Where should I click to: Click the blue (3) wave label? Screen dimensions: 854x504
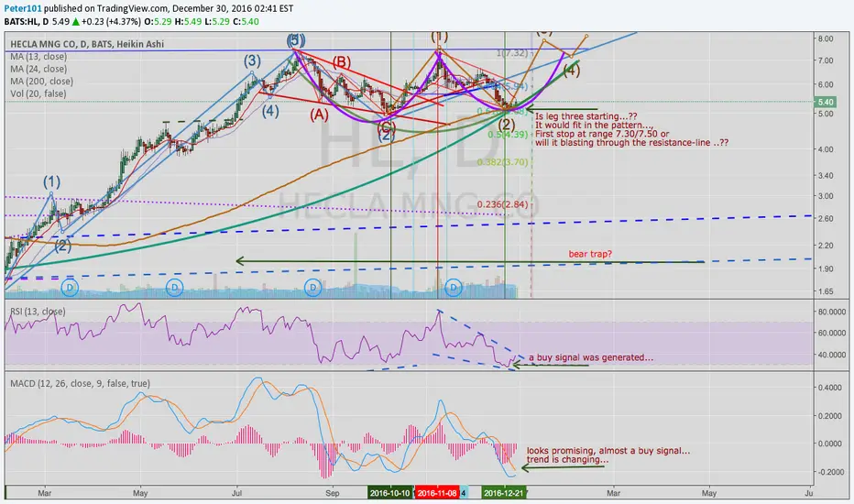click(252, 60)
